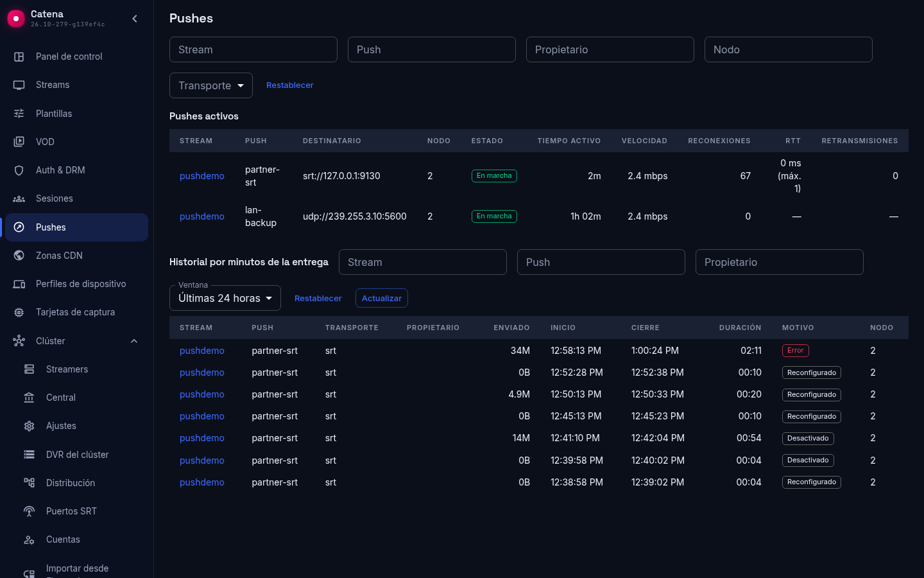Open Panel de control dashboard icon

(x=19, y=57)
